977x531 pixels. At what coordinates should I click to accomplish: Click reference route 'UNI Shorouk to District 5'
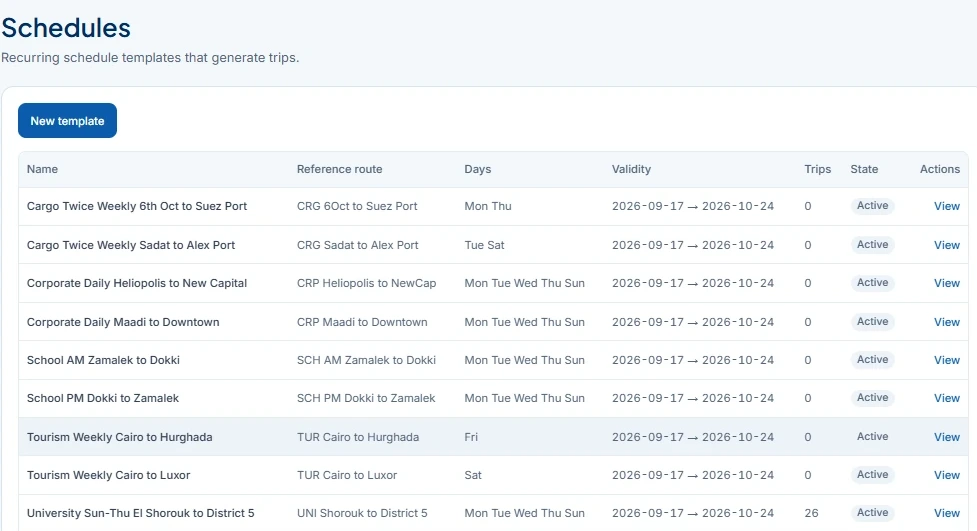click(x=362, y=513)
